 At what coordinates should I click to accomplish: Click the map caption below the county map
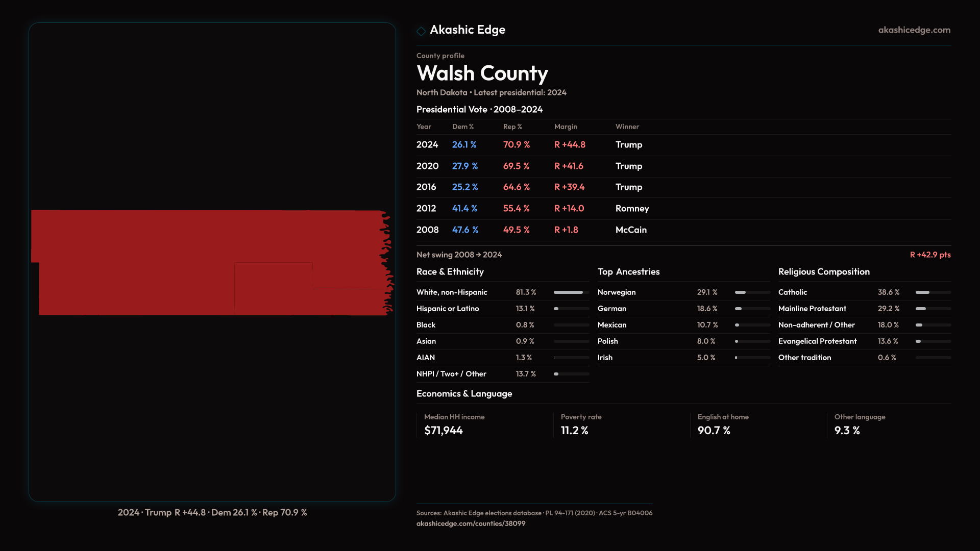coord(212,513)
